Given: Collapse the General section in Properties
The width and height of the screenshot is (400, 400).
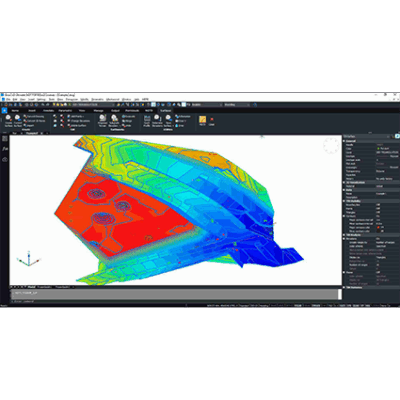Looking at the screenshot, I should [344, 141].
